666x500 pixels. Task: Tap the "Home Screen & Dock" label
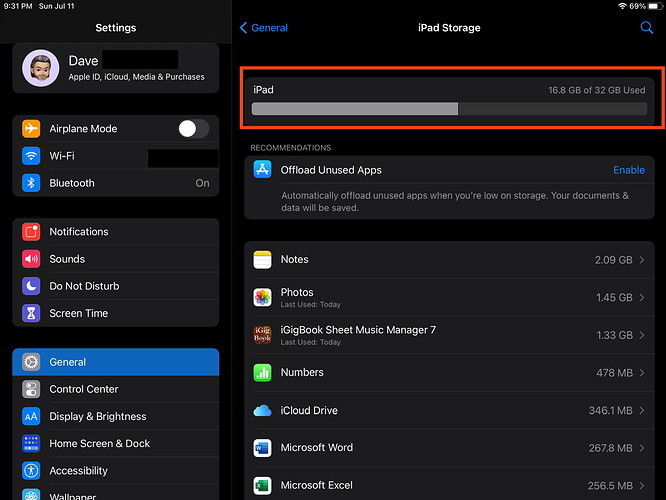(x=99, y=444)
